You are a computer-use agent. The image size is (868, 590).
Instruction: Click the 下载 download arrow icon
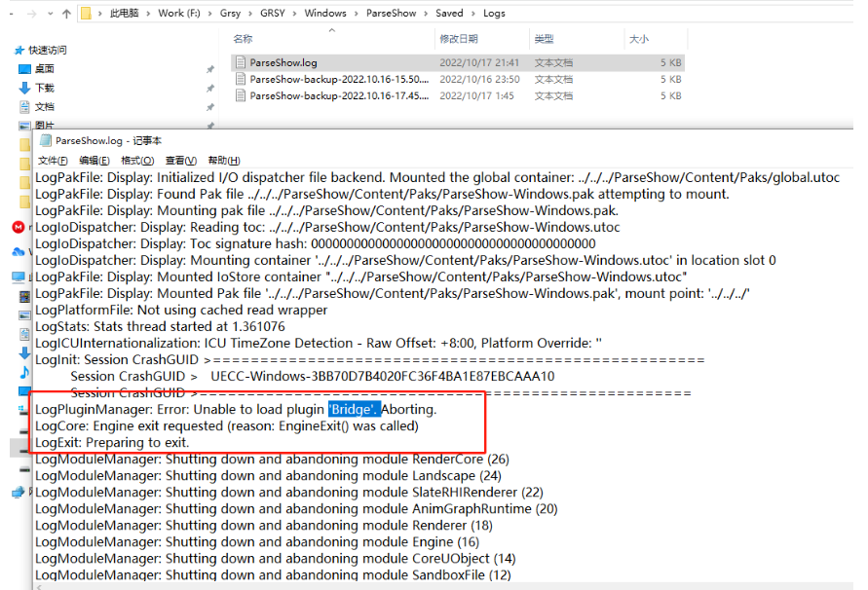pyautogui.click(x=24, y=88)
